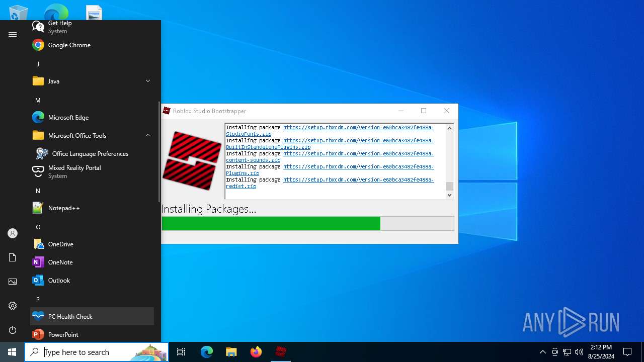Image resolution: width=644 pixels, height=362 pixels.
Task: Launch PowerPoint from app list
Action: coord(92,334)
